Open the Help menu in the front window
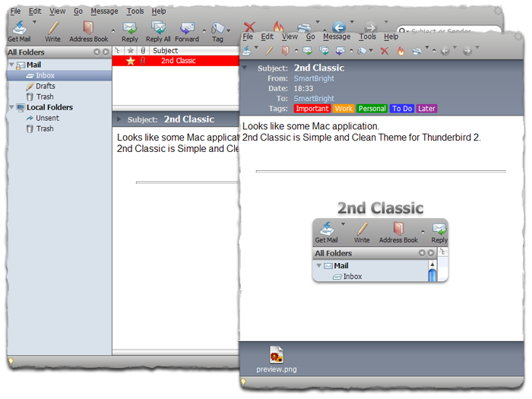 coord(391,36)
